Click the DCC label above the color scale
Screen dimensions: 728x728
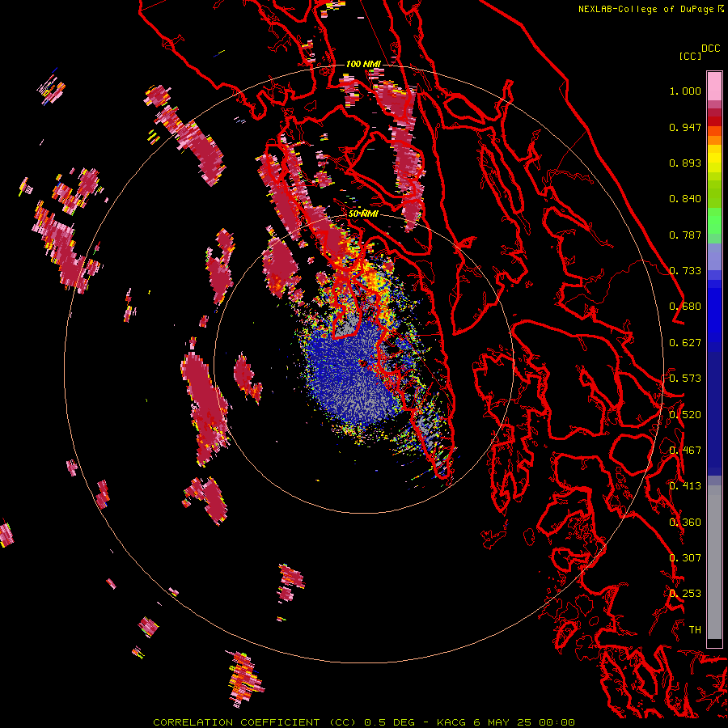[710, 49]
